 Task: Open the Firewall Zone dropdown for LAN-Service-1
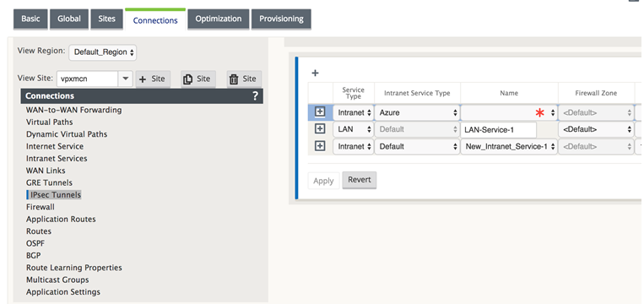pyautogui.click(x=596, y=129)
